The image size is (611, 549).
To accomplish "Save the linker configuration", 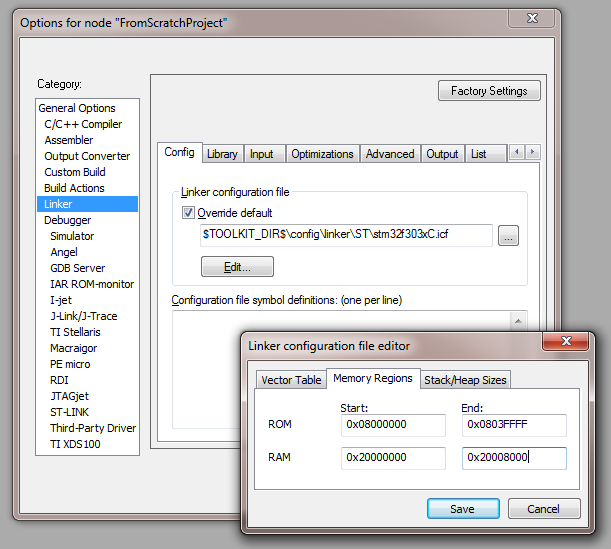I will pyautogui.click(x=463, y=508).
